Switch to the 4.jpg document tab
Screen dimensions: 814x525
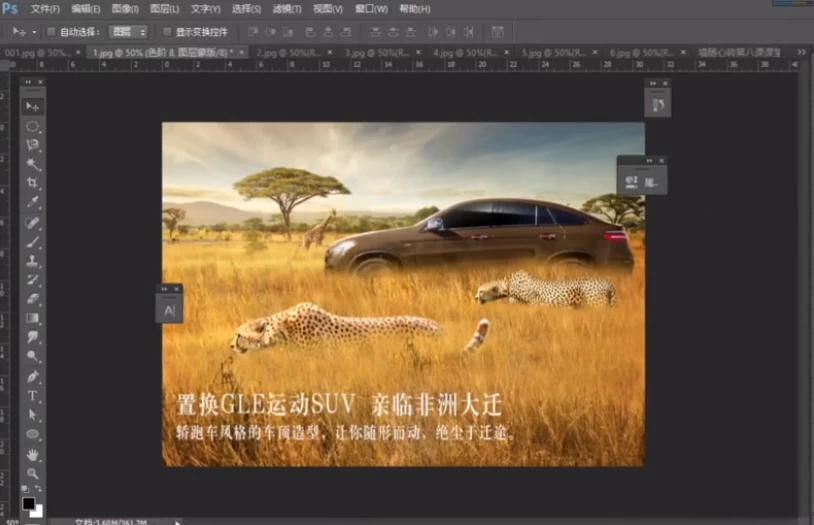(455, 51)
